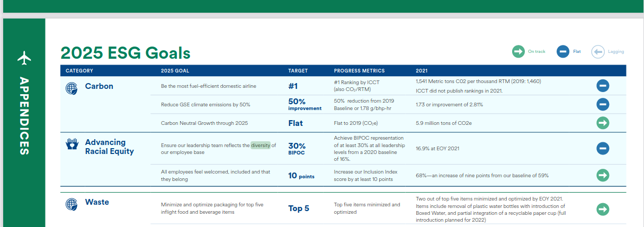644x227 pixels.
Task: Click '#1 Ranking by ICCT' progress metric
Action: click(357, 82)
